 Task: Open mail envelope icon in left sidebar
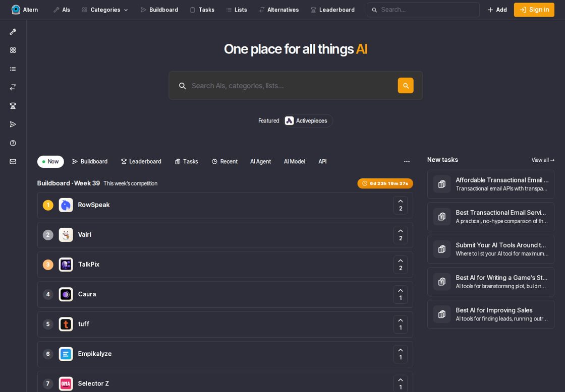[13, 162]
